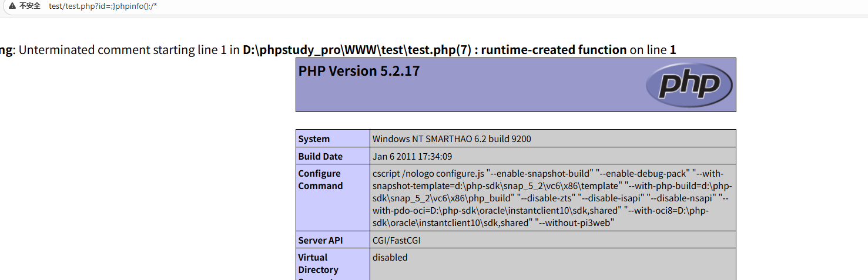Click the 'System' row label

(314, 139)
